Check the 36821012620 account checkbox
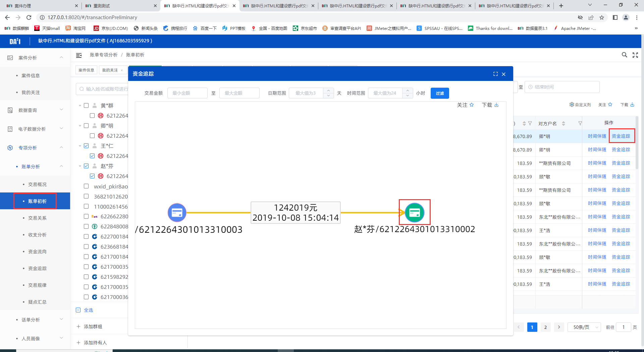The image size is (644, 352). pos(86,196)
